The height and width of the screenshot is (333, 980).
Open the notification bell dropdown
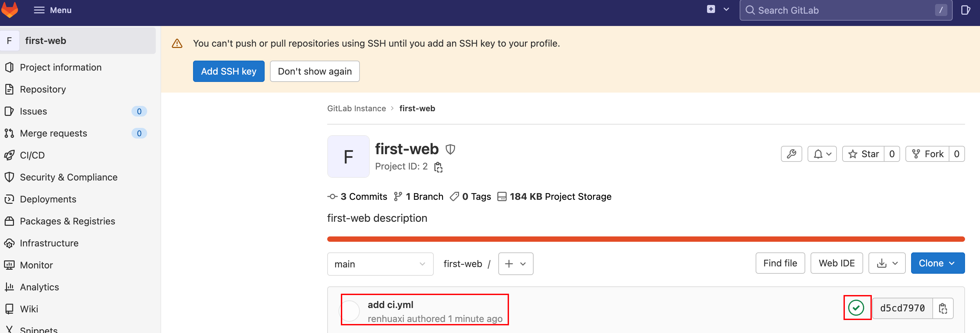pyautogui.click(x=822, y=154)
